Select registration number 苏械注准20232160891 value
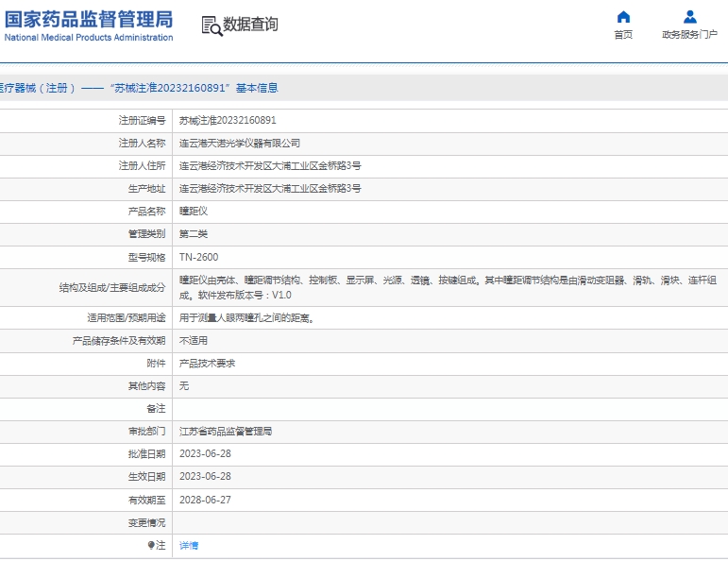The width and height of the screenshot is (728, 561). (x=228, y=121)
